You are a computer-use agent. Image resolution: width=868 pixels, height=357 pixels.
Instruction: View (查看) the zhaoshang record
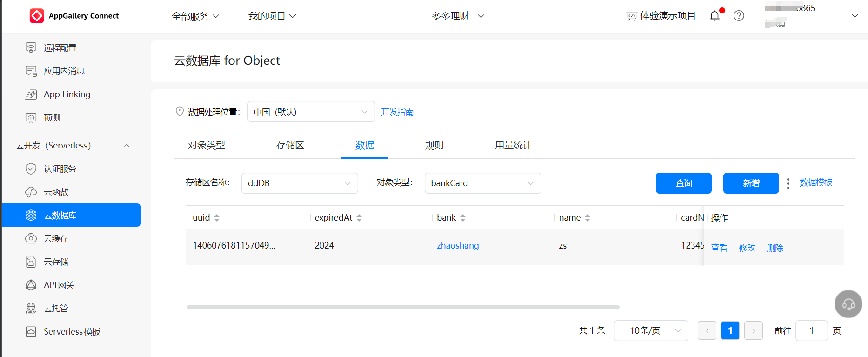tap(719, 248)
